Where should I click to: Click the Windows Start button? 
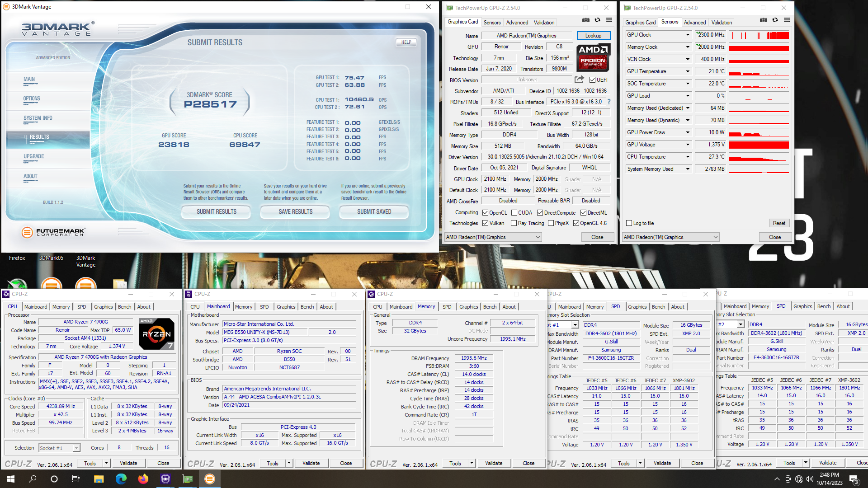pyautogui.click(x=11, y=479)
